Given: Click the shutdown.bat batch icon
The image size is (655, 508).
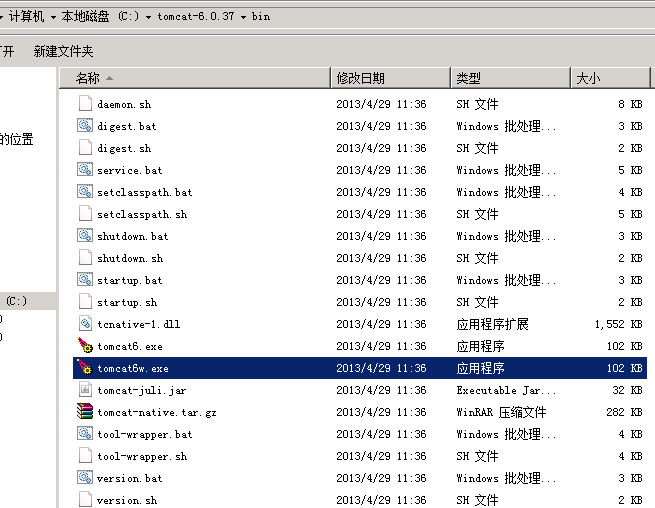Looking at the screenshot, I should coord(85,236).
